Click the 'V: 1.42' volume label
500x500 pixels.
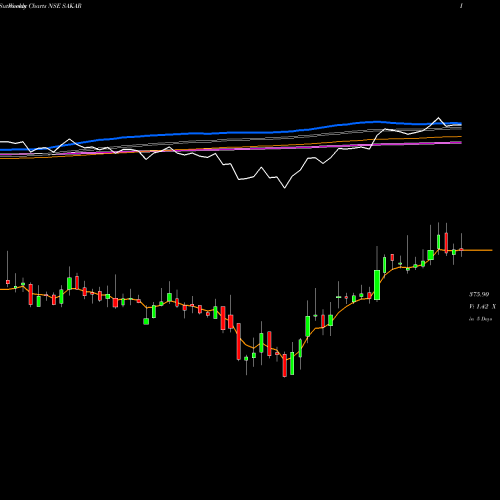click(479, 307)
